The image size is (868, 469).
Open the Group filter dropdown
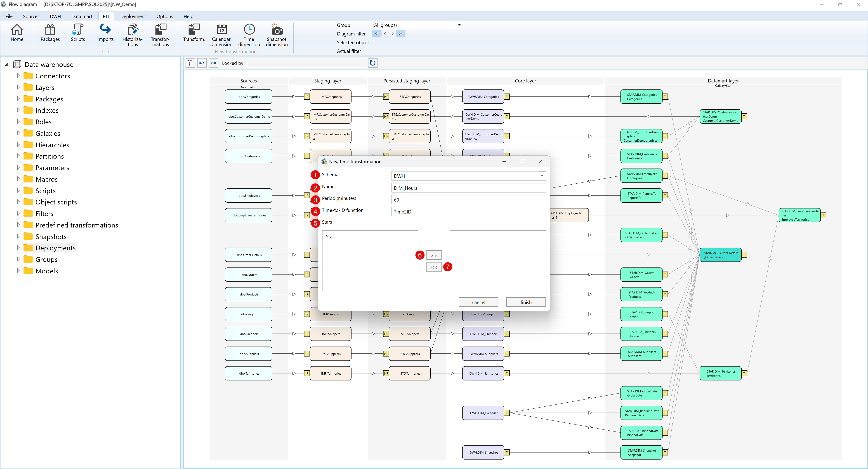point(459,25)
